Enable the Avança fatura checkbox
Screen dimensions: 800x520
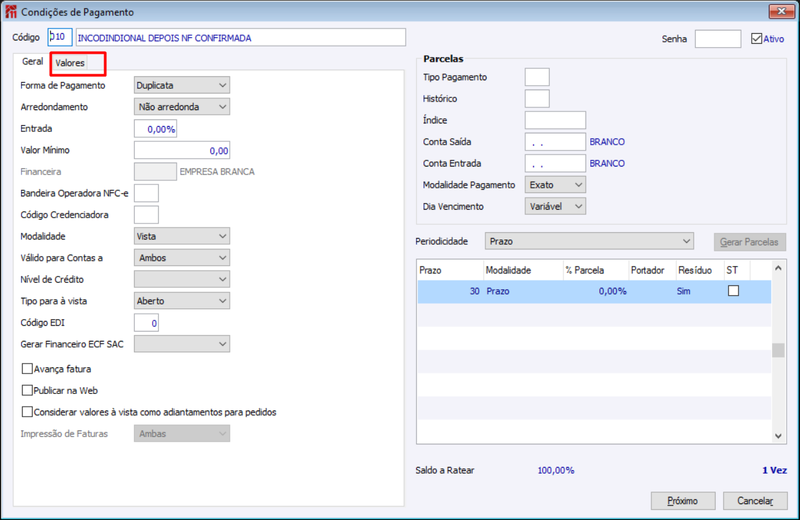click(27, 368)
